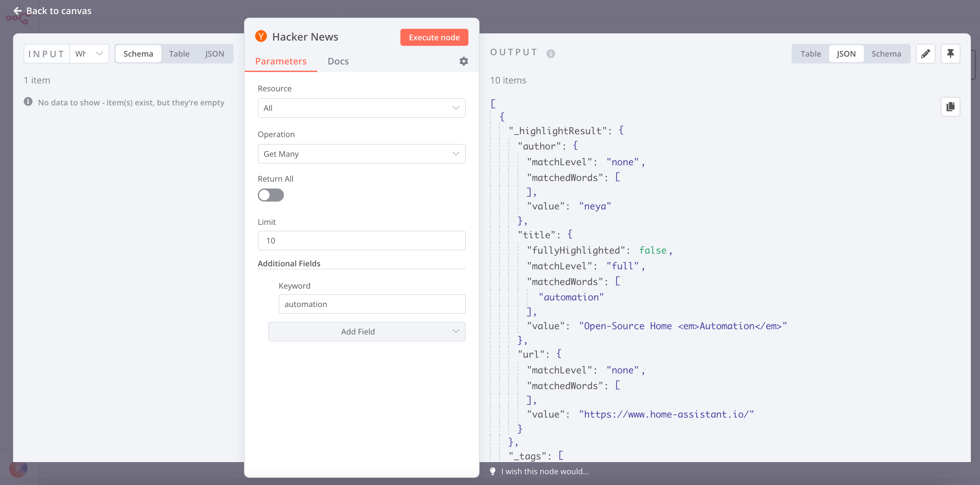Select the Table view for output
Image resolution: width=980 pixels, height=485 pixels.
pos(811,53)
